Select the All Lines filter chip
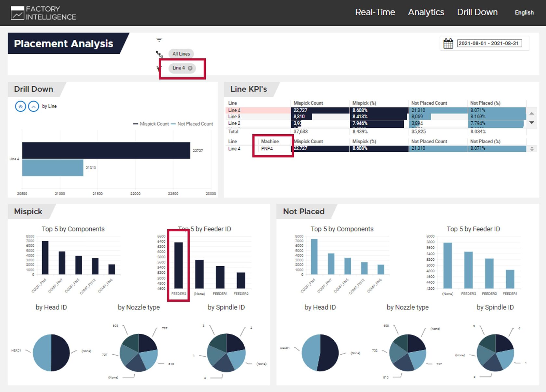The height and width of the screenshot is (392, 546). tap(181, 54)
